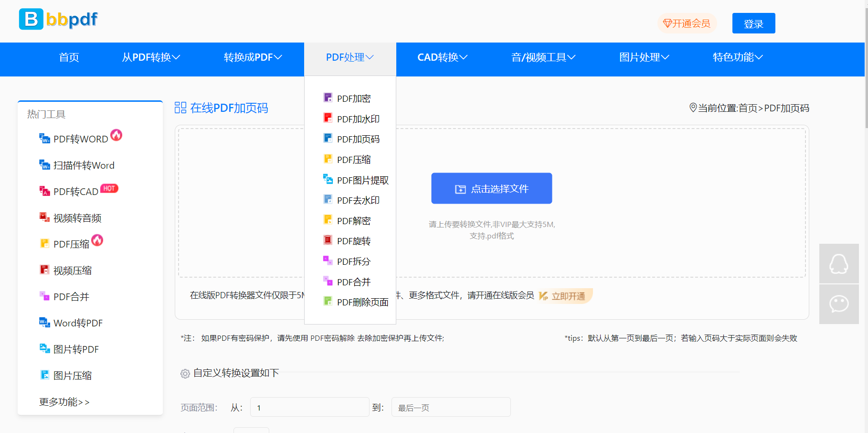Click 图片压缩 icon in sidebar

(x=44, y=375)
